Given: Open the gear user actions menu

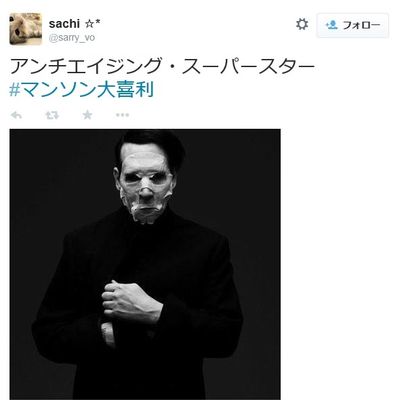Looking at the screenshot, I should pyautogui.click(x=302, y=24).
